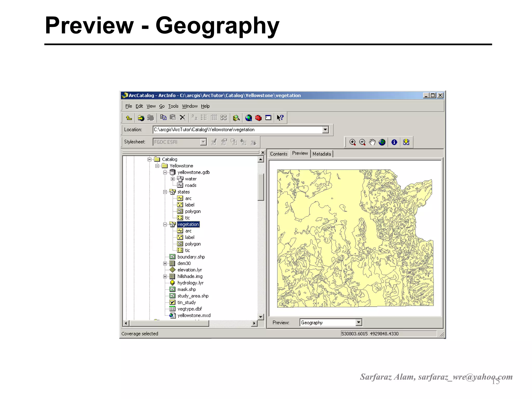This screenshot has width=532, height=399.
Task: Click the Full Extent globe icon
Action: [x=382, y=142]
